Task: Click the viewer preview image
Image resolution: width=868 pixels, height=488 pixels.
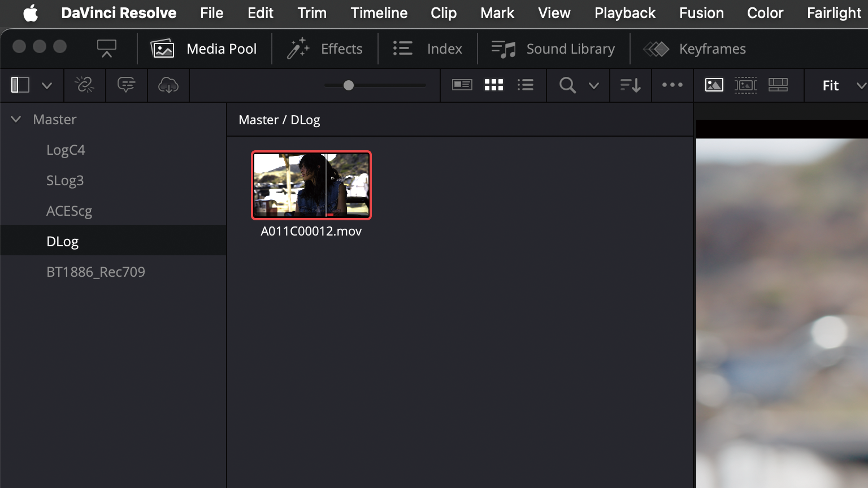Action: [782, 313]
